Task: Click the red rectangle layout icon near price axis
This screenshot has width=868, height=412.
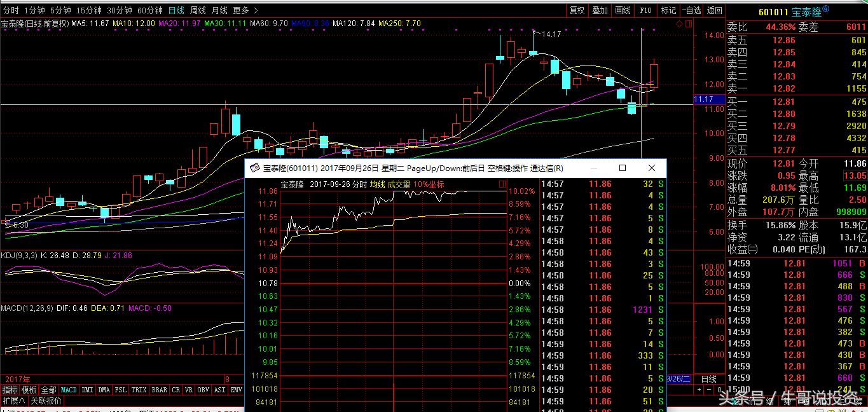Action: click(688, 24)
